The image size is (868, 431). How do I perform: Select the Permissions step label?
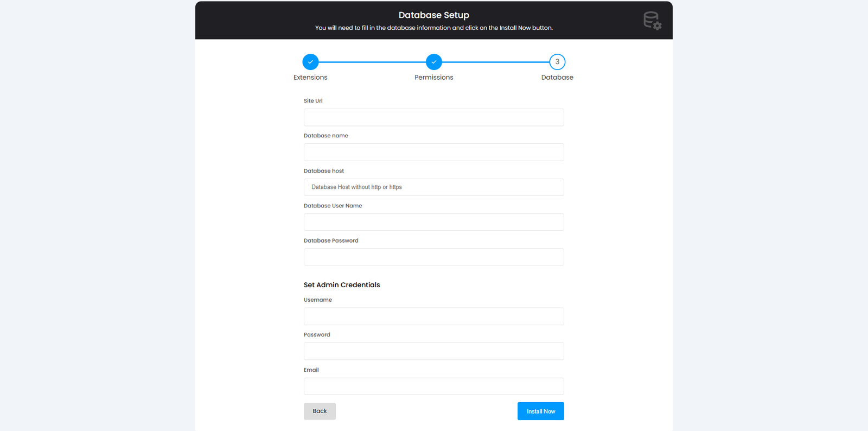click(434, 78)
